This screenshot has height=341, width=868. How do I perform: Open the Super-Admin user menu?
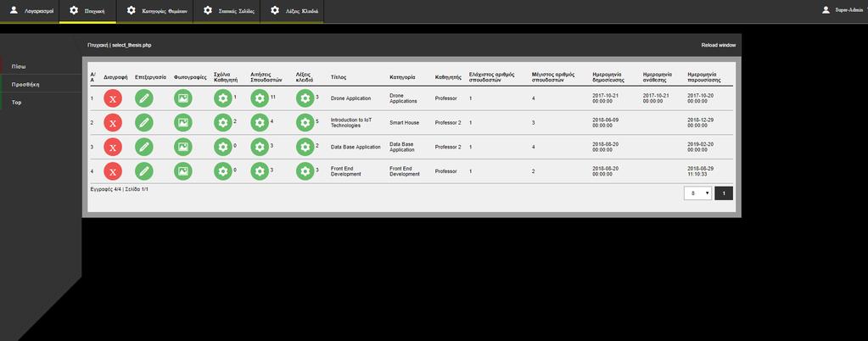coord(843,10)
